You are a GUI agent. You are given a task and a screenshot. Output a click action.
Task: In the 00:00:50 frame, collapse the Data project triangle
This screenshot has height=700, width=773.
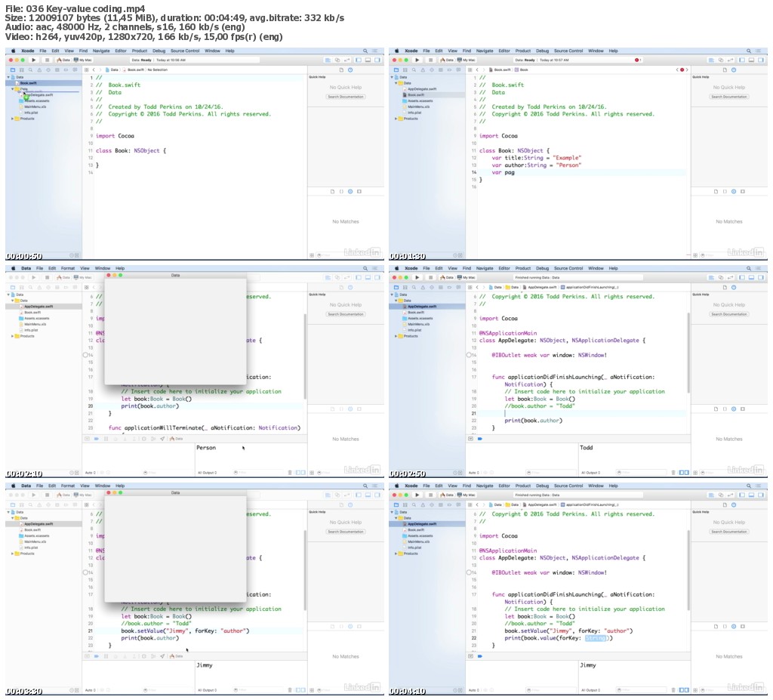[8, 77]
